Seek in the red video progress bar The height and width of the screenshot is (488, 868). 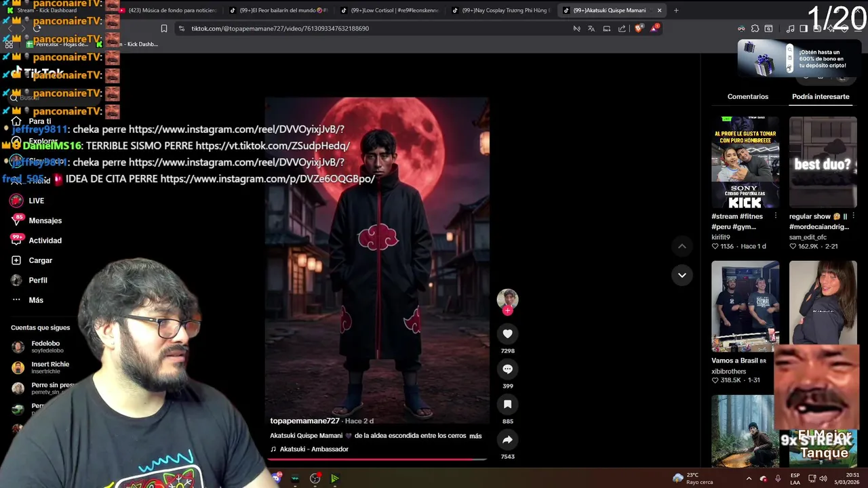pyautogui.click(x=376, y=460)
